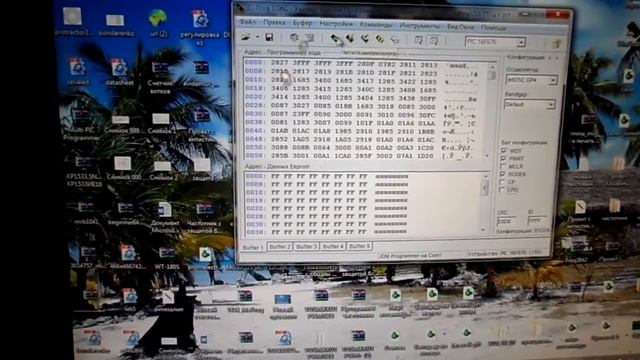Click the ID value field
Image resolution: width=640 pixels, height=360 pixels.
pyautogui.click(x=537, y=221)
